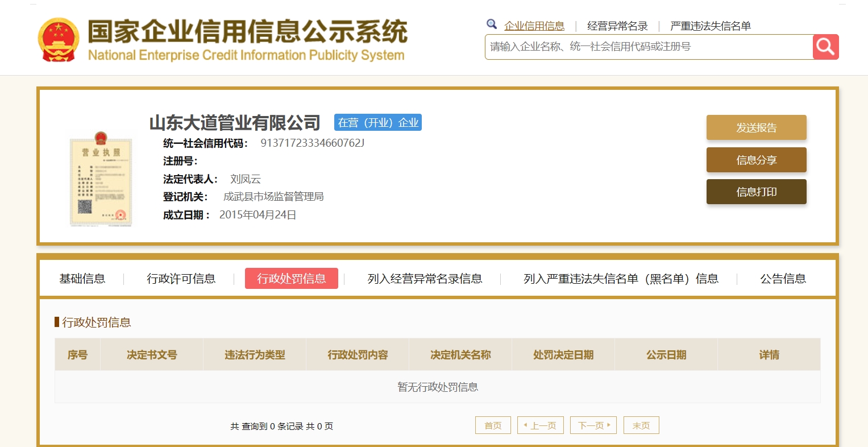Switch to the 公告信息 tab
Image resolution: width=868 pixels, height=447 pixels.
pos(783,279)
